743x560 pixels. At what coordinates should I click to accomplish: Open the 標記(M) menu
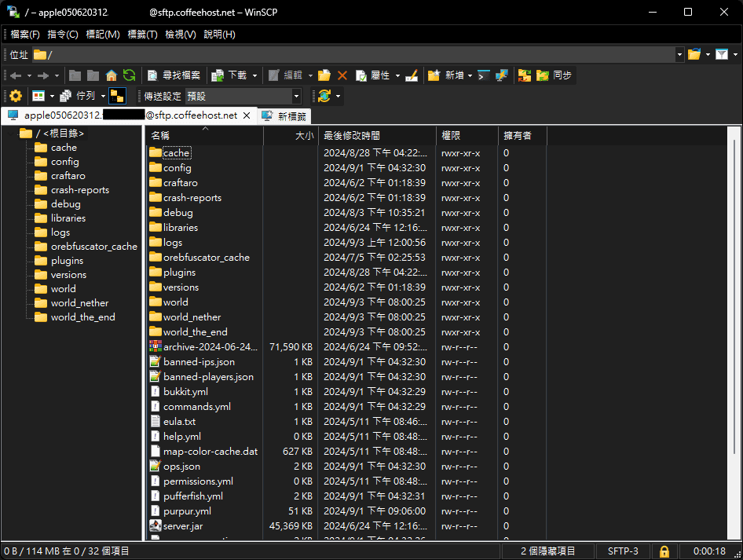pyautogui.click(x=103, y=34)
